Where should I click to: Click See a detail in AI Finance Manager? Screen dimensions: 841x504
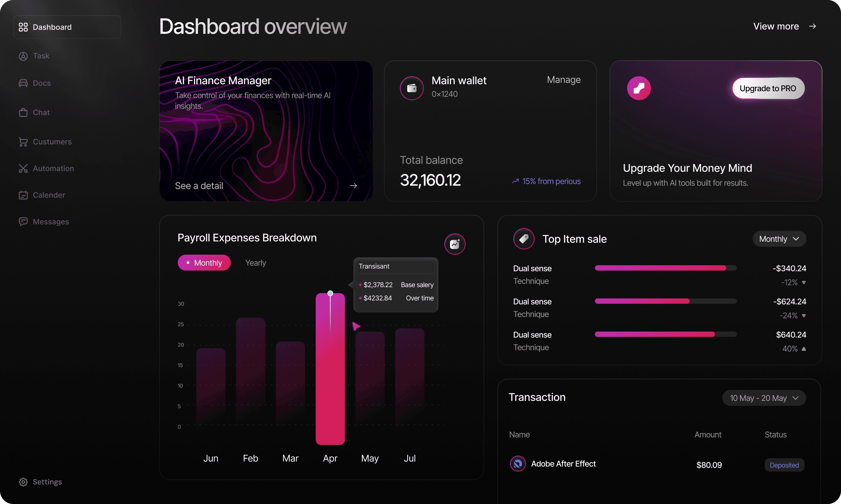(199, 186)
